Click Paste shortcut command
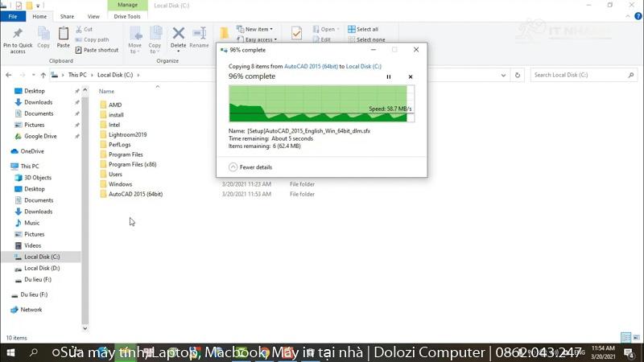 click(97, 50)
